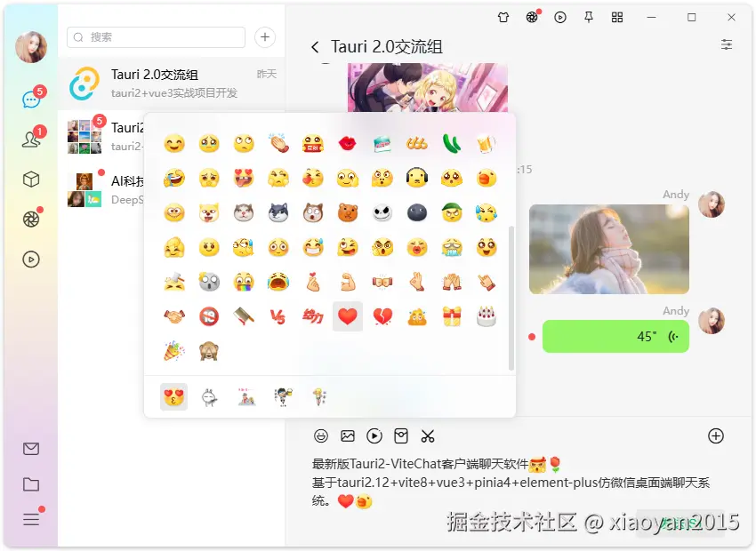This screenshot has height=551, width=756.
Task: Pick the skull face emoji
Action: coord(382,212)
